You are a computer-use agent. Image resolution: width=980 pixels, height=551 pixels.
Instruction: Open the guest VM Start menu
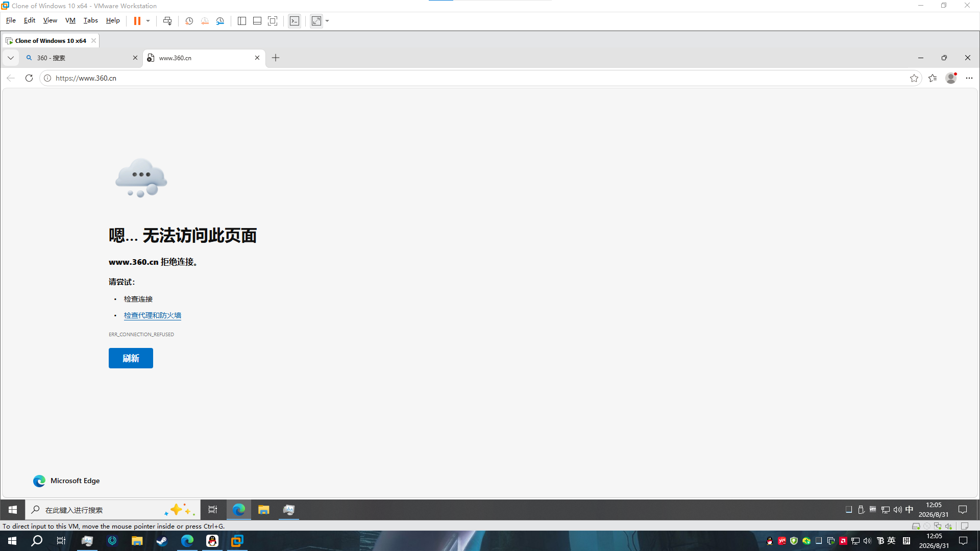pos(13,510)
